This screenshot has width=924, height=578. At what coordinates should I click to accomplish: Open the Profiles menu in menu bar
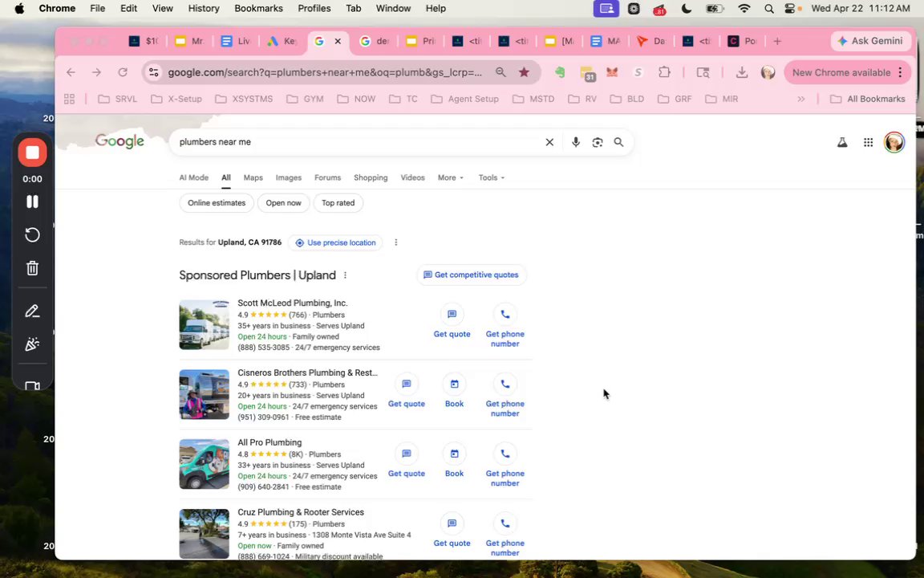click(x=314, y=8)
